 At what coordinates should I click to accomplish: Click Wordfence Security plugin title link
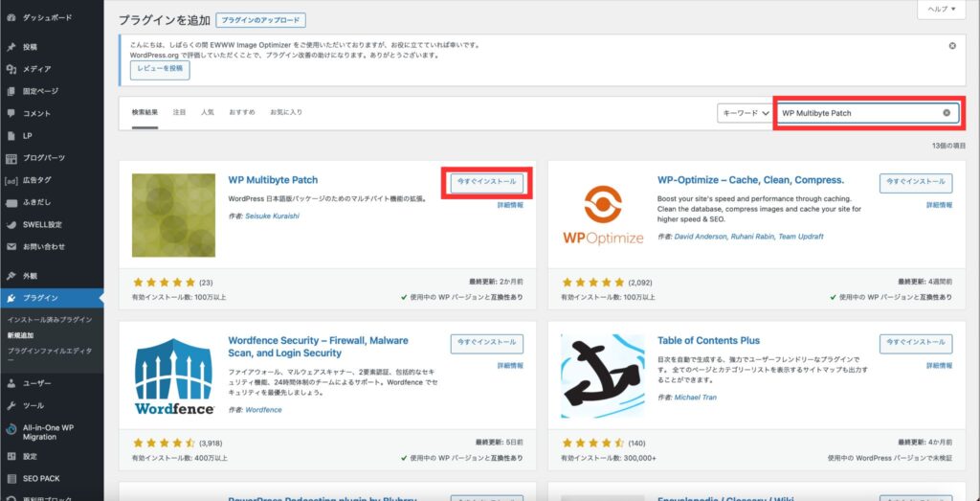(318, 347)
